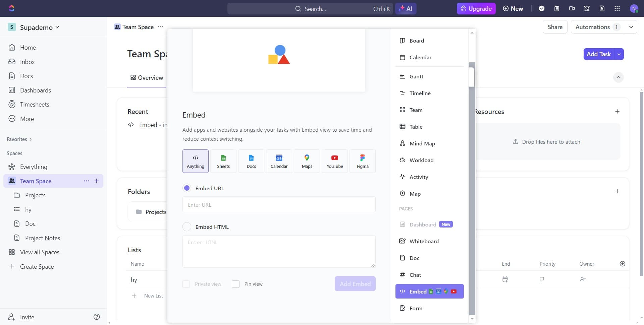Image resolution: width=644 pixels, height=325 pixels.
Task: Select the Embed URL radio button
Action: click(x=186, y=188)
